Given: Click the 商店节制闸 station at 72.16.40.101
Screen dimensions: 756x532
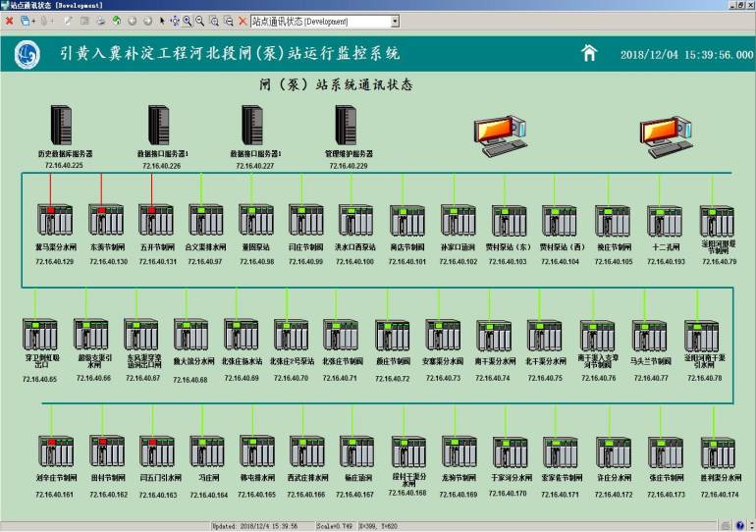Looking at the screenshot, I should (407, 221).
